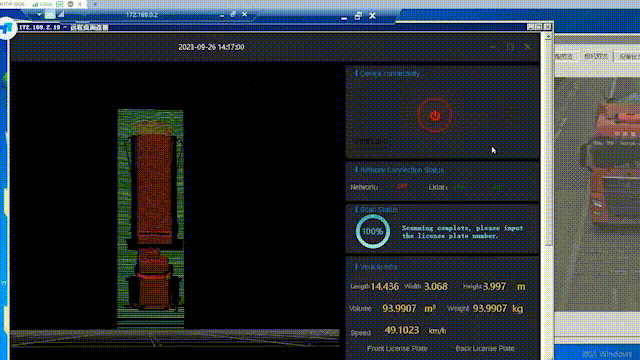The height and width of the screenshot is (360, 640).
Task: Click the Device connectivity header
Action: tap(390, 73)
